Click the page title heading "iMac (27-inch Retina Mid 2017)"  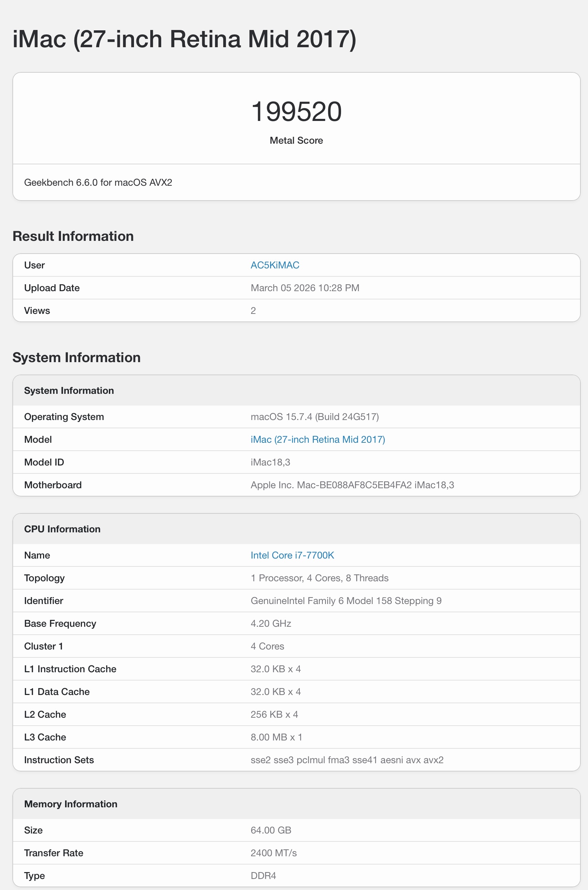point(185,39)
